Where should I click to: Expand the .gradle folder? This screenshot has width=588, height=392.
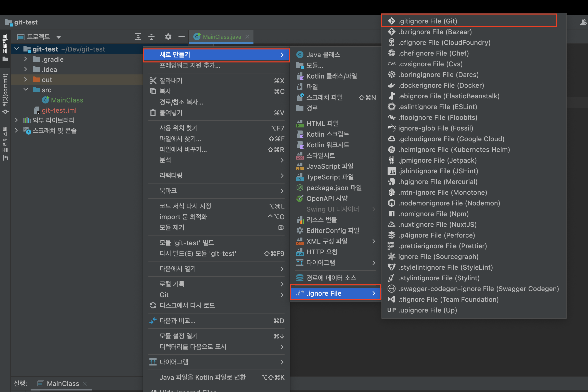click(x=25, y=59)
